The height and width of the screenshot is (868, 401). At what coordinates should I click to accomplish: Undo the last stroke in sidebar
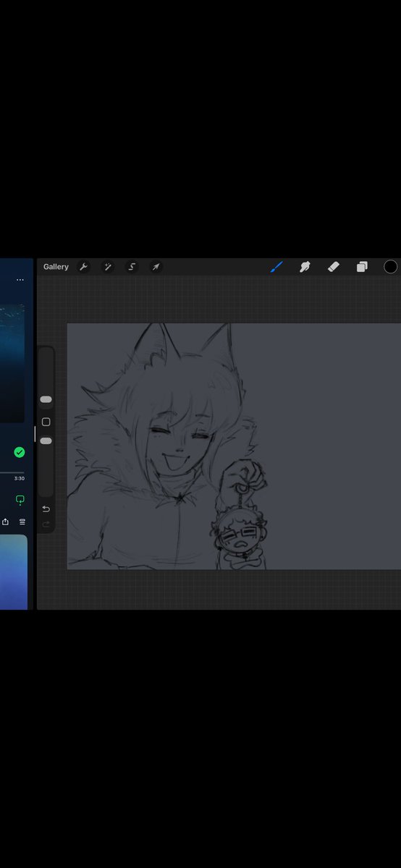[46, 509]
